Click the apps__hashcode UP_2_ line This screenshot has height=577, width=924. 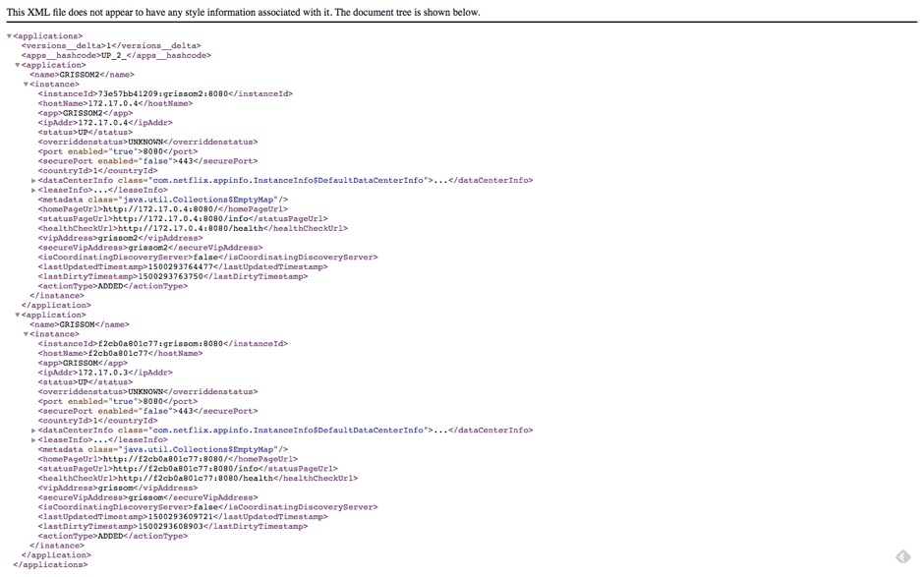coord(116,55)
